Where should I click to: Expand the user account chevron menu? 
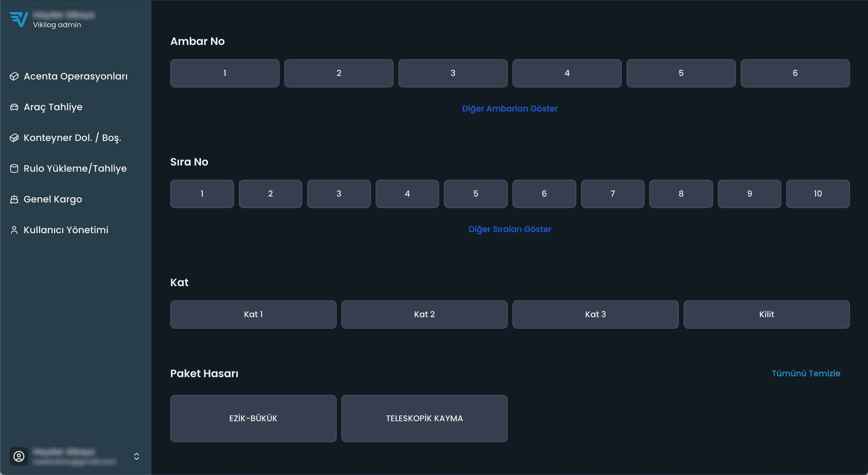click(x=137, y=456)
